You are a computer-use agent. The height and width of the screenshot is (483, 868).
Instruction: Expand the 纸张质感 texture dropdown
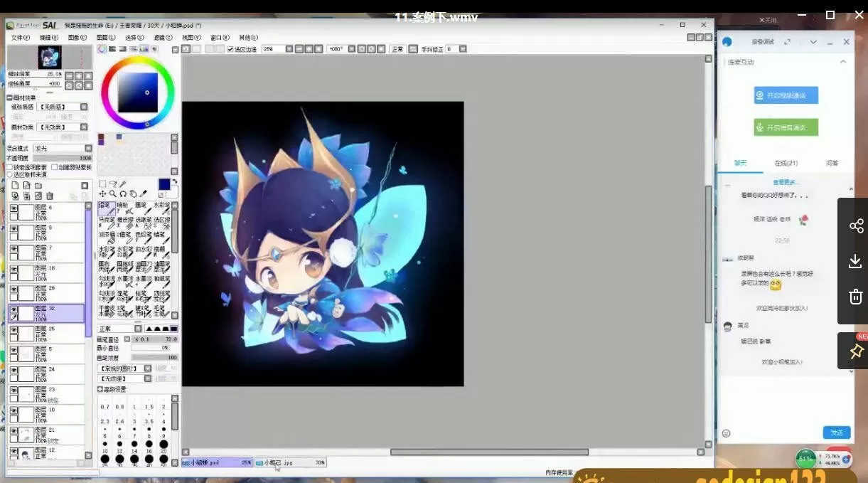(84, 107)
